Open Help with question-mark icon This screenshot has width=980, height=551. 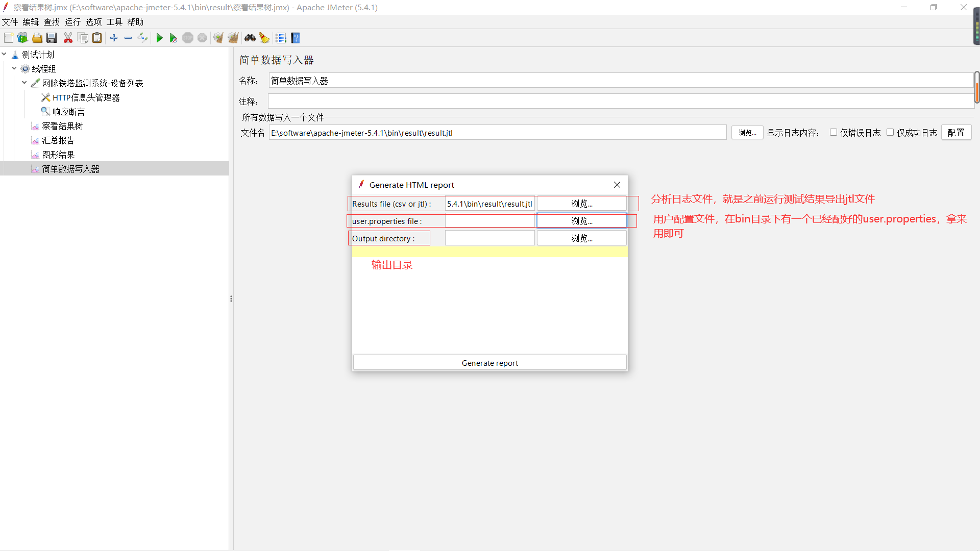pyautogui.click(x=296, y=38)
